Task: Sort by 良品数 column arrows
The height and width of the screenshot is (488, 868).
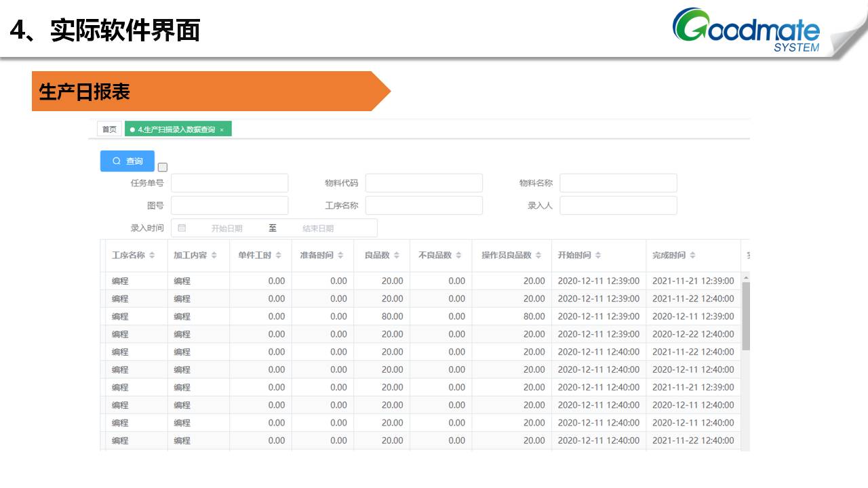Action: [x=397, y=256]
